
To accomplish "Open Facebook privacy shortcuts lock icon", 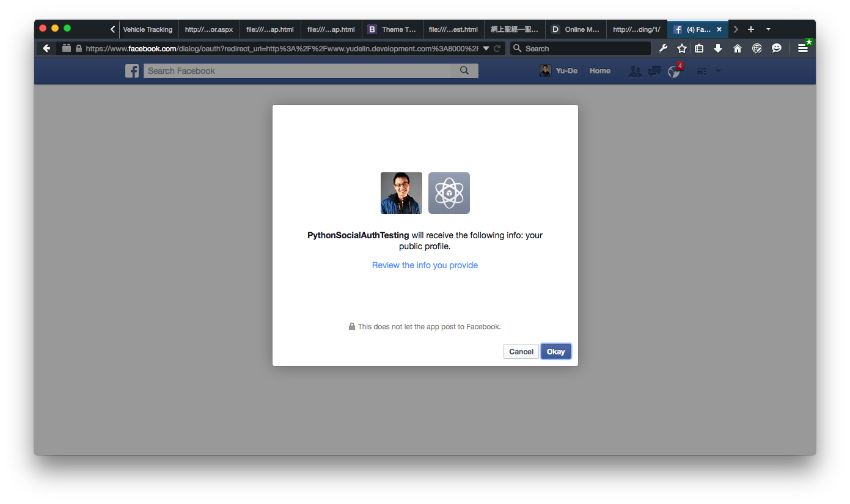I will point(702,71).
